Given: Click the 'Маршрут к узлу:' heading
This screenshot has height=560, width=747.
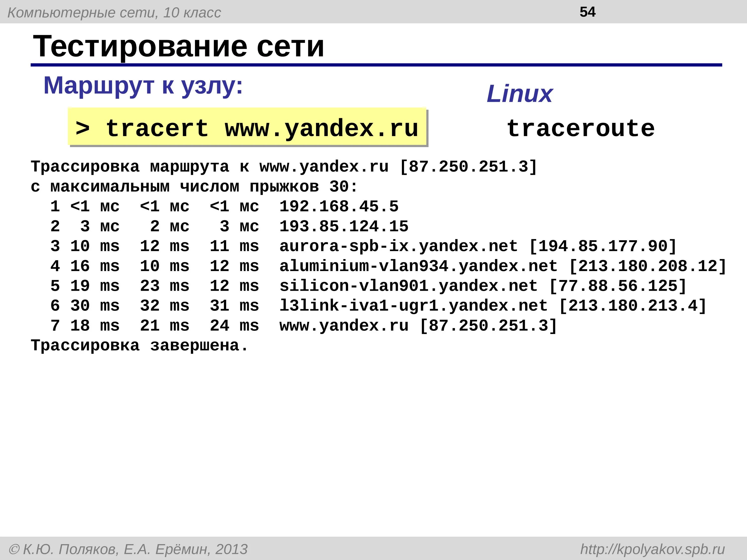Looking at the screenshot, I should click(143, 86).
